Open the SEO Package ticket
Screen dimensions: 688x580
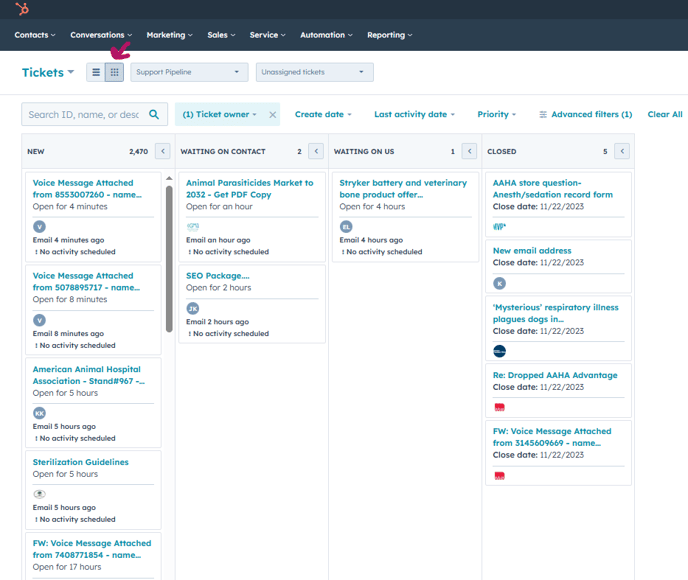coord(218,275)
